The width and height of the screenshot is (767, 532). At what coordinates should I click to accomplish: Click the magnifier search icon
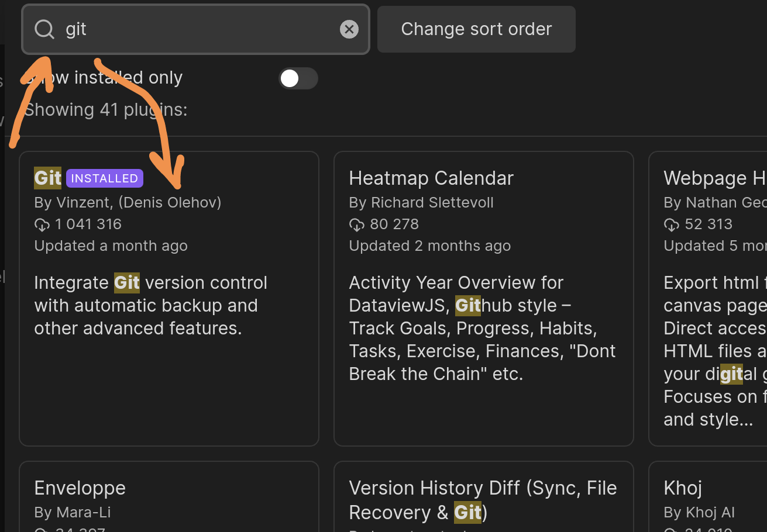point(44,29)
